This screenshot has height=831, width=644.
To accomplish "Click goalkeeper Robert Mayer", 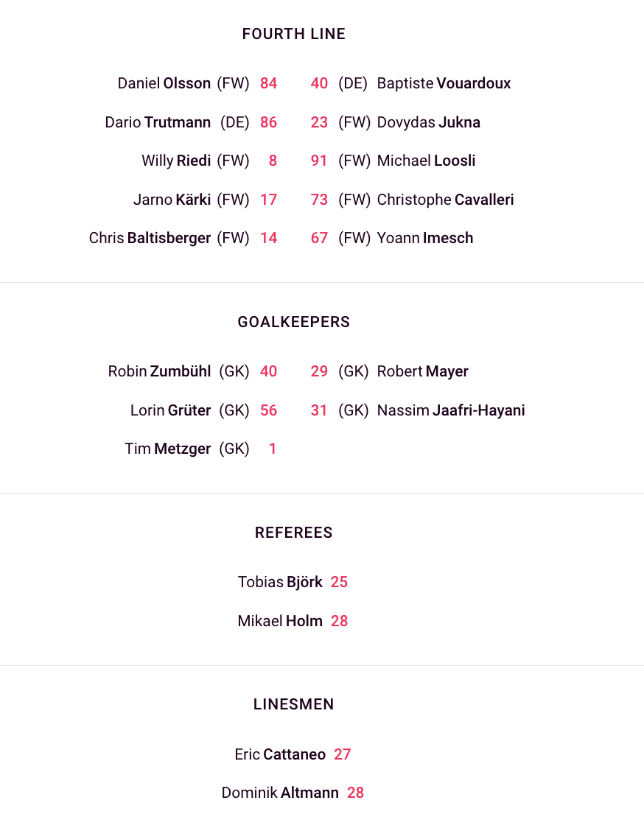I will (x=422, y=371).
